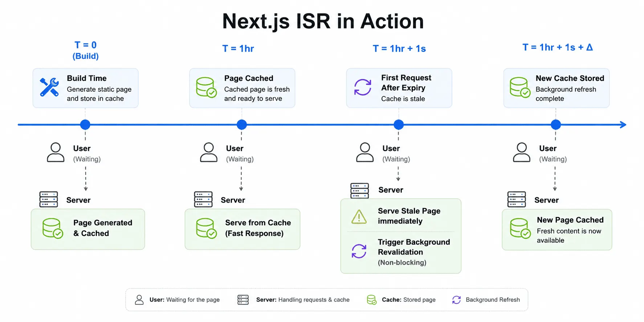
Task: Click the 'First Request After Expiry' heading
Action: click(406, 83)
